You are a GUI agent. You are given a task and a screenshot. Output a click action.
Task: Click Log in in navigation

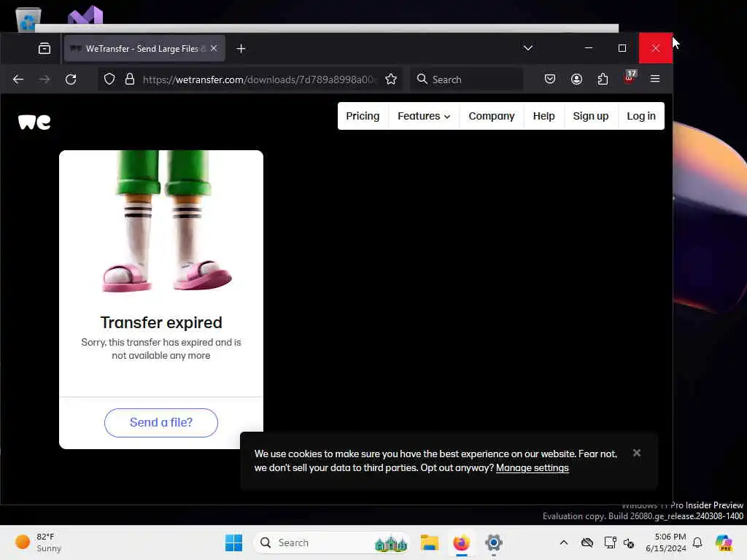[640, 116]
